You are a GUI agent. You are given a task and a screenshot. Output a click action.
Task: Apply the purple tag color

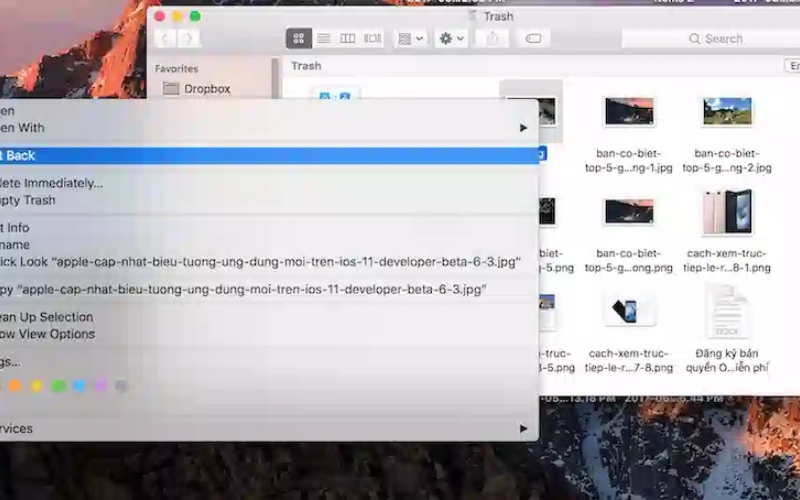[100, 386]
